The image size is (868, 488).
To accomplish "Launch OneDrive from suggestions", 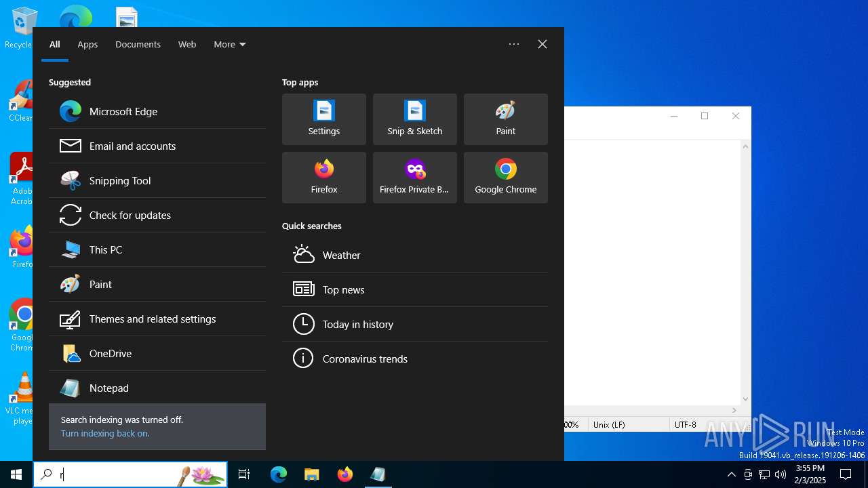I will (x=157, y=353).
